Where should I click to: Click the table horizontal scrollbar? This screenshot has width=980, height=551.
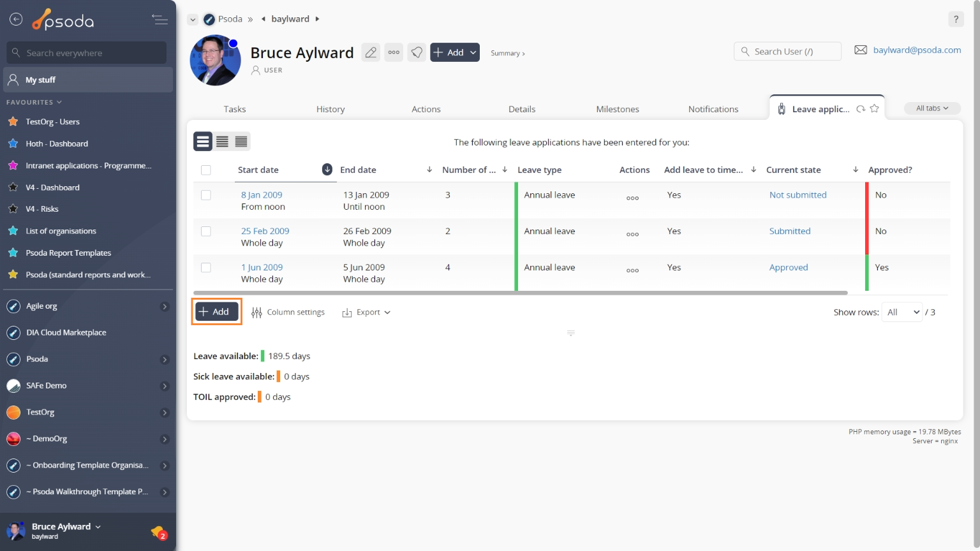click(x=521, y=293)
